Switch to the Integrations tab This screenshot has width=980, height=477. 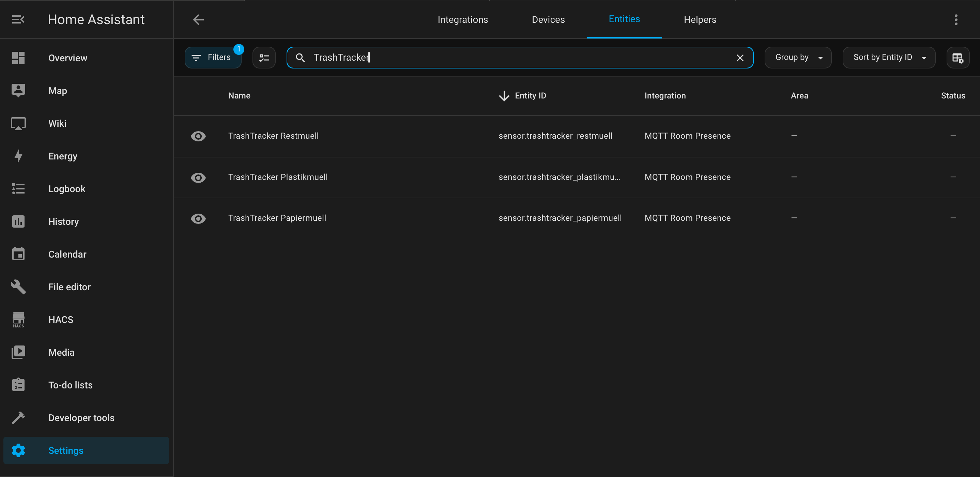coord(463,19)
